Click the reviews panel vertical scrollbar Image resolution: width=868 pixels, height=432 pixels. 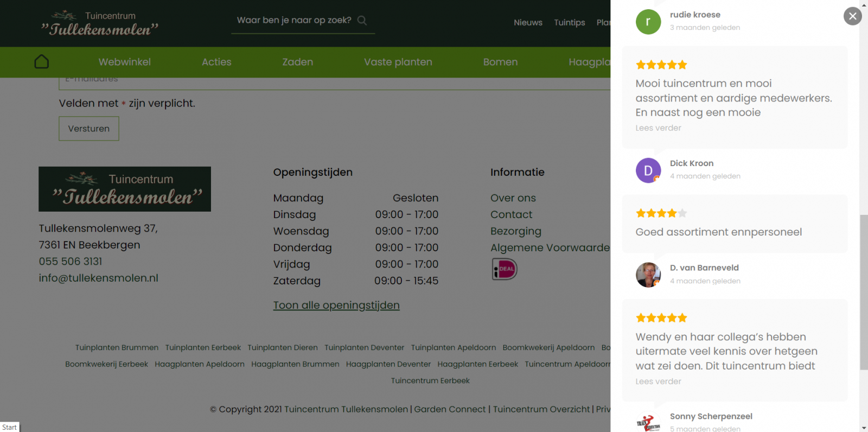(863, 292)
